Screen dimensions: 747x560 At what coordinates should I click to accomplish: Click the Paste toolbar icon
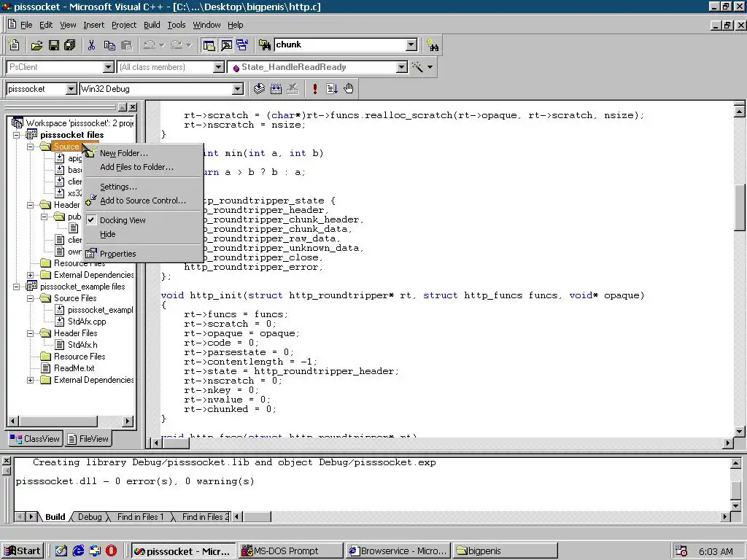127,45
